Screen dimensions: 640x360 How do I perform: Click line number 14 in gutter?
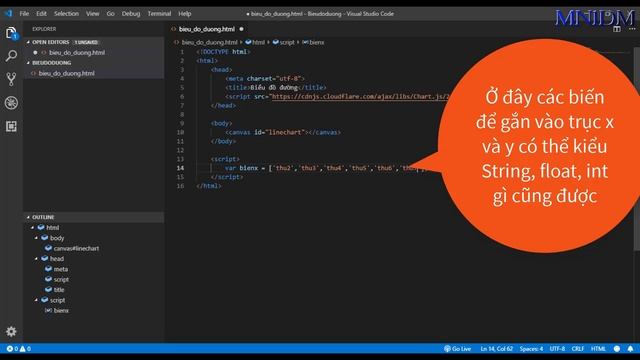tap(180, 168)
